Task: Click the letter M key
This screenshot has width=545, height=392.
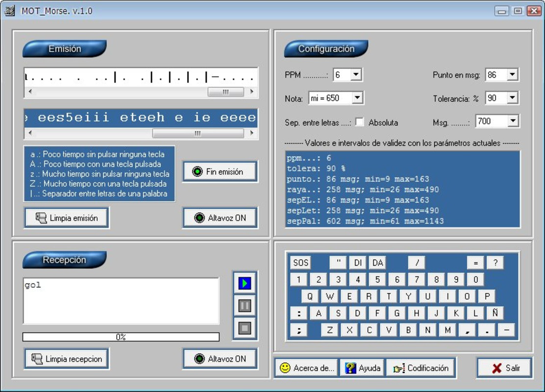Action: coord(447,330)
